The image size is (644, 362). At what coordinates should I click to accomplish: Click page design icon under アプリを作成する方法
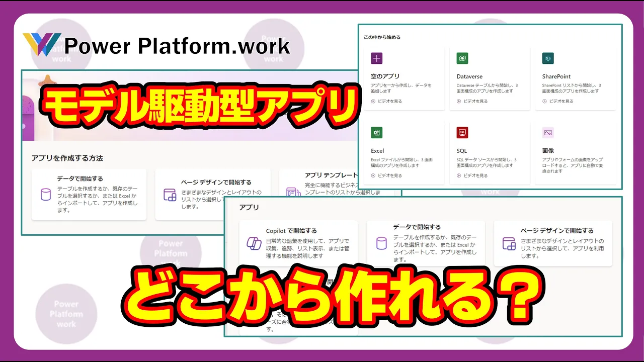pyautogui.click(x=170, y=195)
